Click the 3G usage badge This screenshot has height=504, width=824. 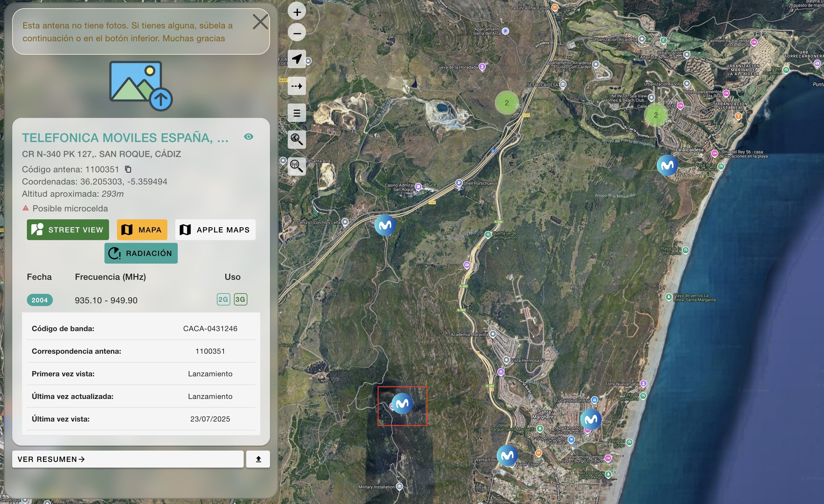(240, 299)
